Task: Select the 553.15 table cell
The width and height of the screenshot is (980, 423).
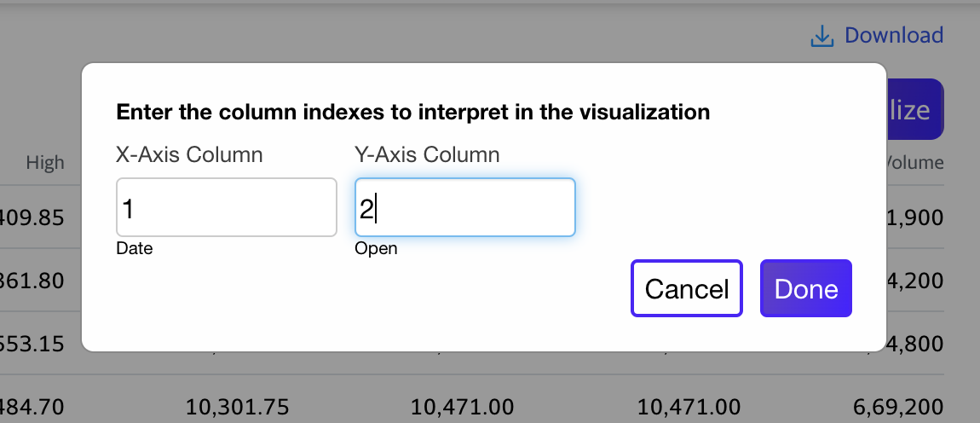Action: click(32, 343)
